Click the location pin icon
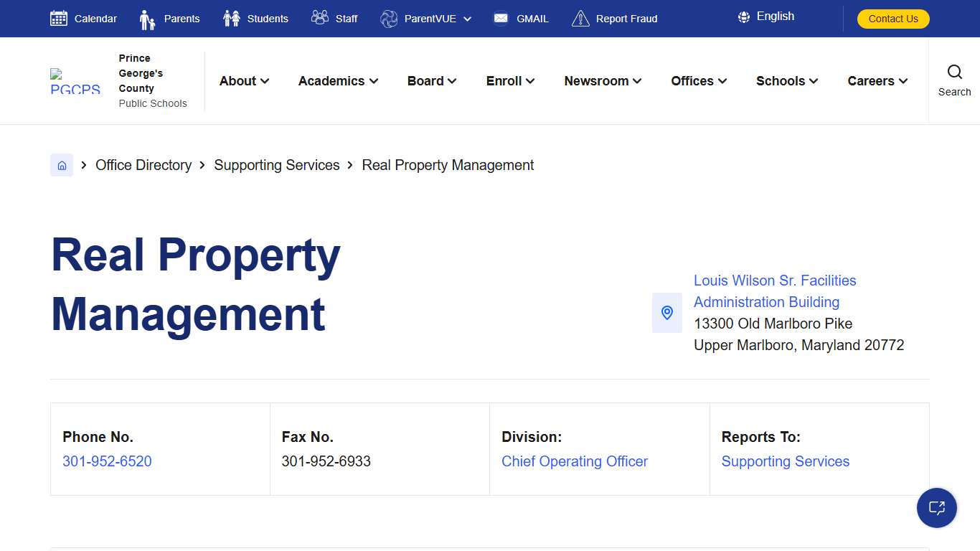Image resolution: width=980 pixels, height=551 pixels. pos(666,313)
